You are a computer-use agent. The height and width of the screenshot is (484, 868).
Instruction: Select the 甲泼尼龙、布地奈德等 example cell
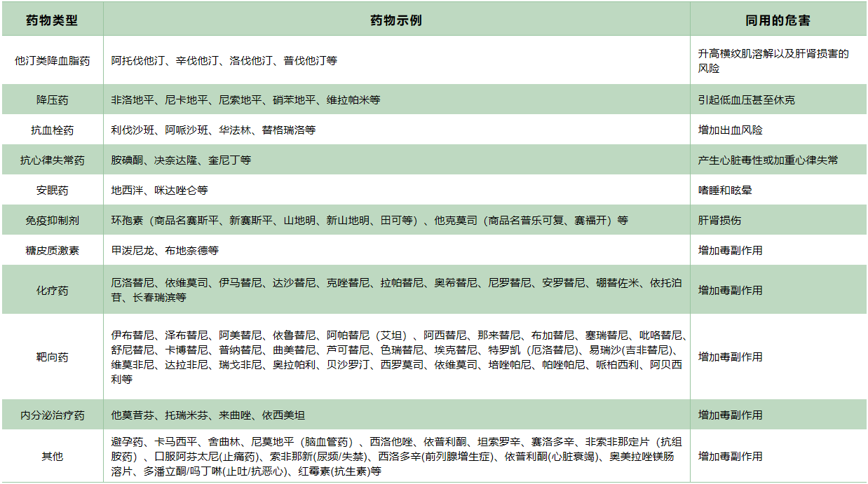[165, 251]
